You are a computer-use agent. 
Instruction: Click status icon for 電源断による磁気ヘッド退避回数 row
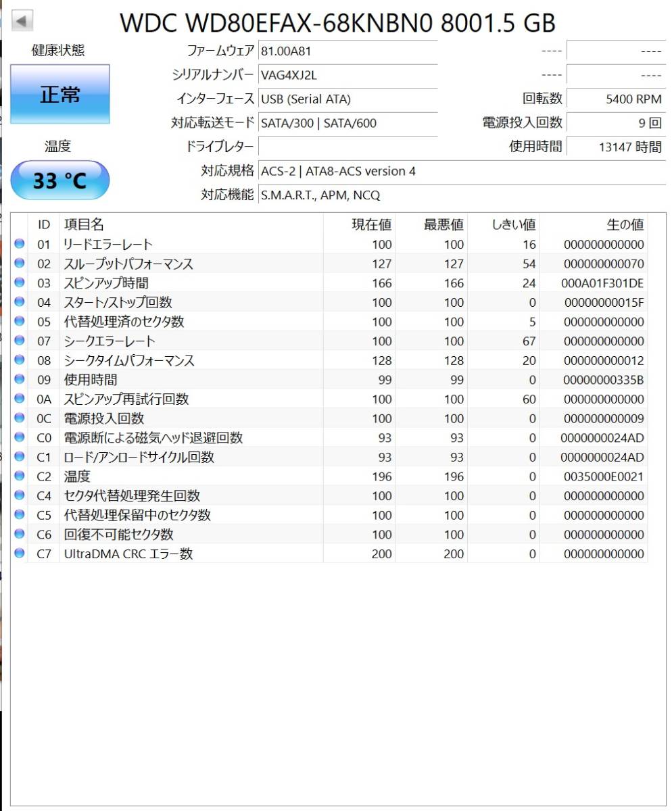pos(19,437)
